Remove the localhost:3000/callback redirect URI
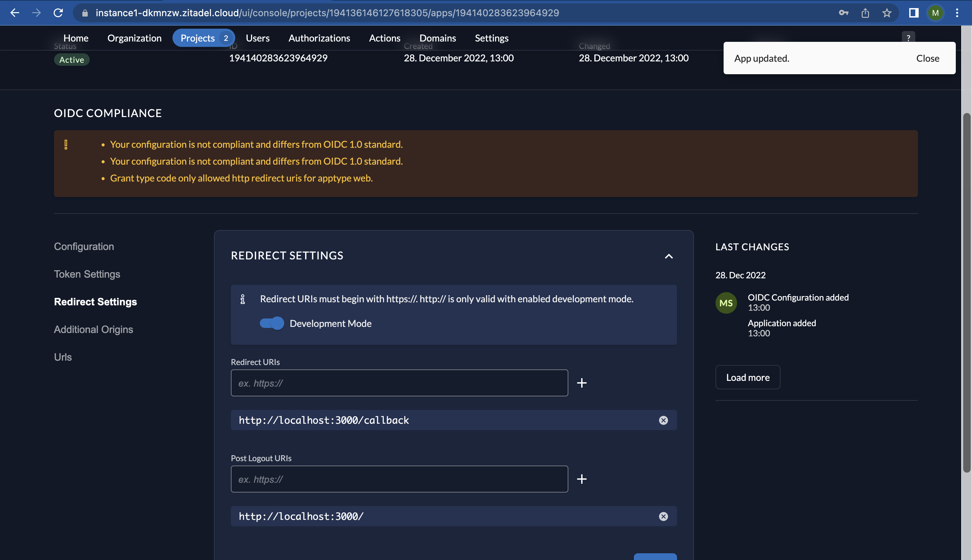The height and width of the screenshot is (560, 972). [663, 420]
